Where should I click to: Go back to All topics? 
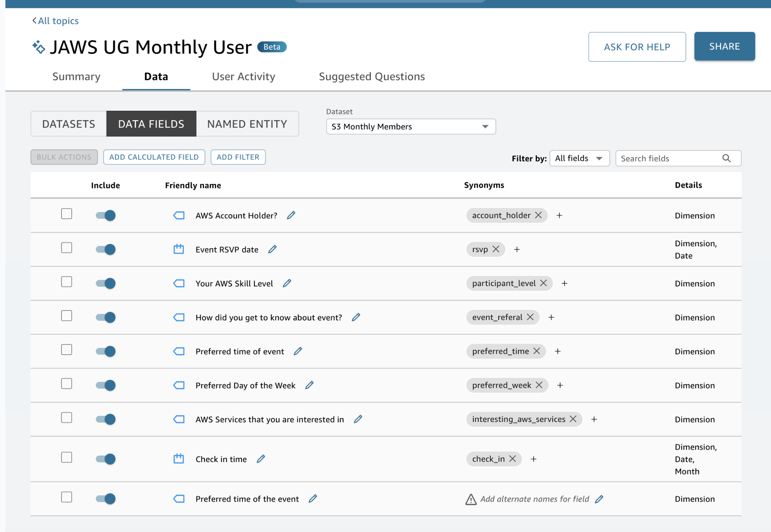[56, 20]
